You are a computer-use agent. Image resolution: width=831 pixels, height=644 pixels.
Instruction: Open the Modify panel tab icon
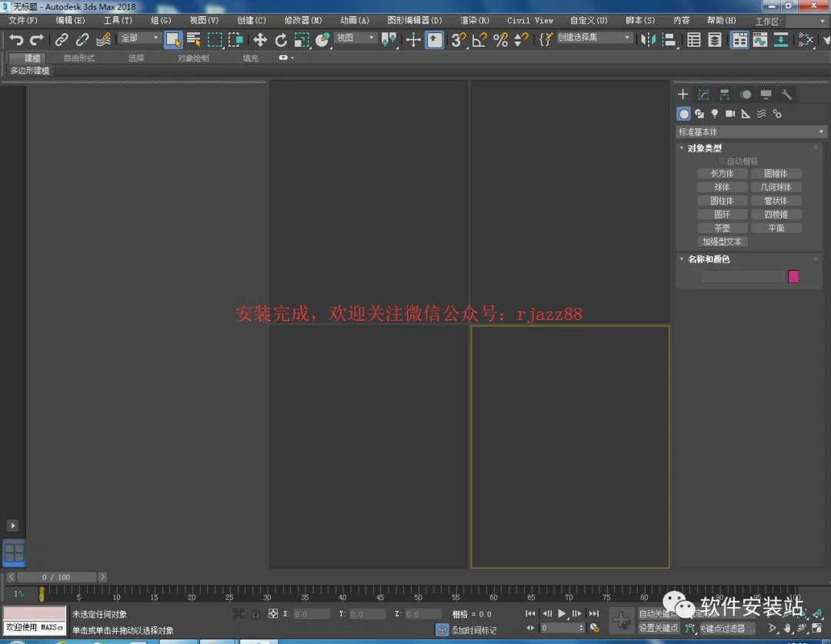[704, 95]
